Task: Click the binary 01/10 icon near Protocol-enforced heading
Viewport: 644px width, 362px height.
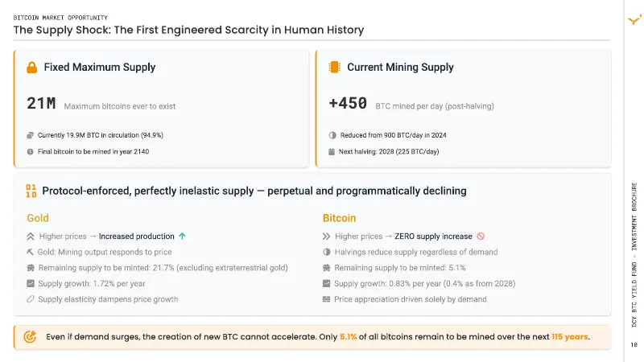Action: [x=31, y=191]
